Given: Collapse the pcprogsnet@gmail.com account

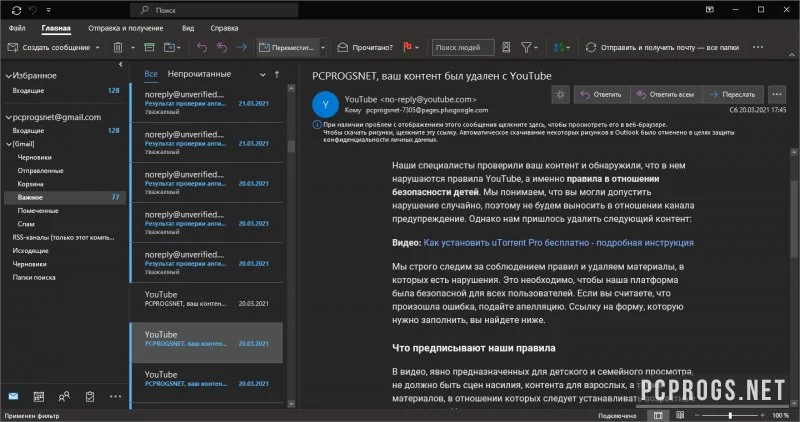Looking at the screenshot, I should pyautogui.click(x=9, y=117).
